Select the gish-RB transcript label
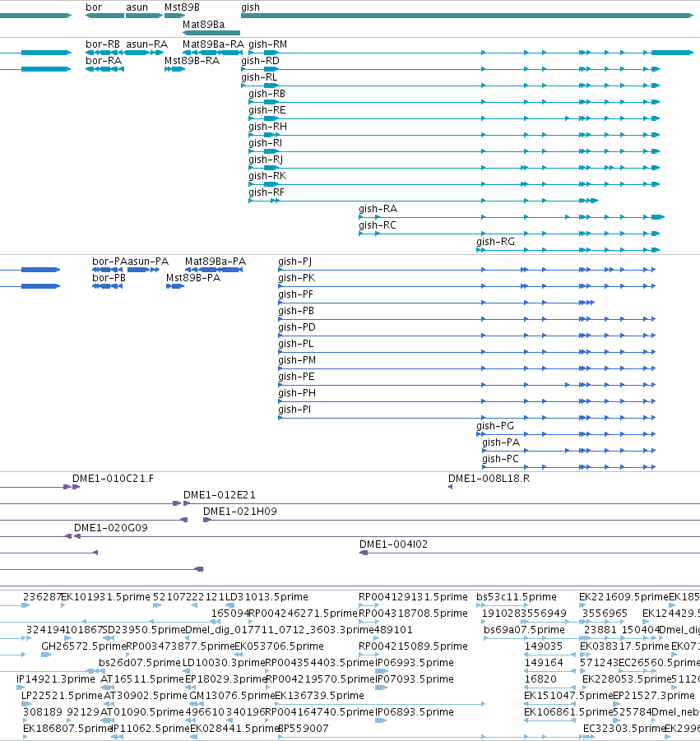The height and width of the screenshot is (741, 700). [x=267, y=94]
